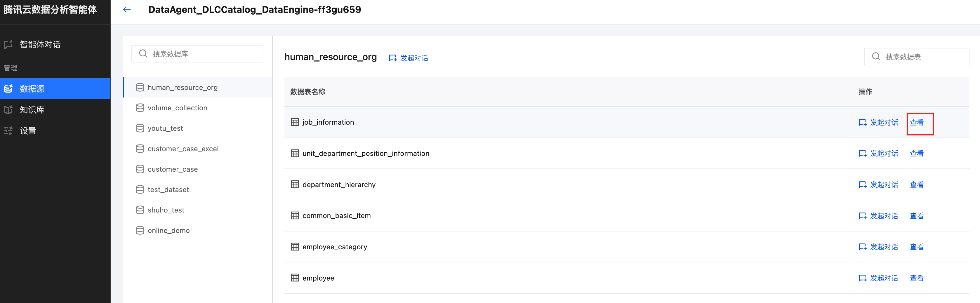Click 查看 for common_basic_item

click(916, 216)
